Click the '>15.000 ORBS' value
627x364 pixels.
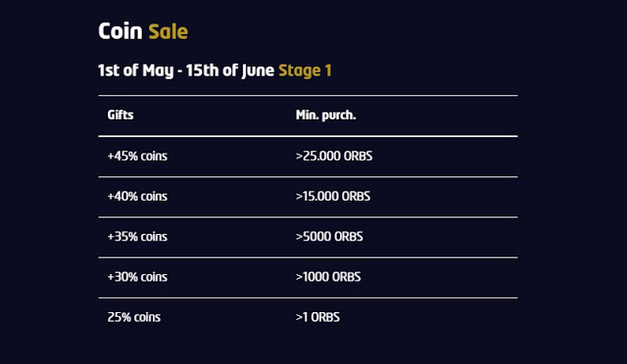click(333, 196)
